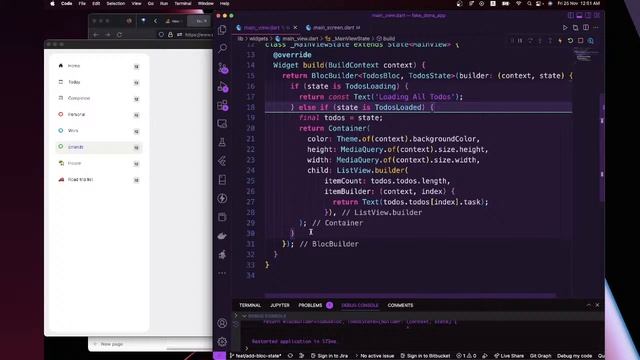
Task: Click the remote window indicator in the status bar
Action: pos(219,356)
